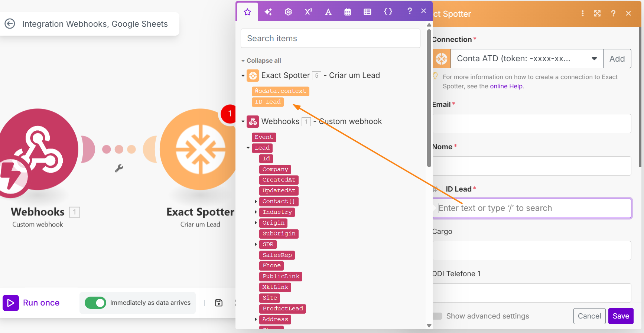The height and width of the screenshot is (333, 644).
Task: Insert the SalesRep pill
Action: [277, 255]
